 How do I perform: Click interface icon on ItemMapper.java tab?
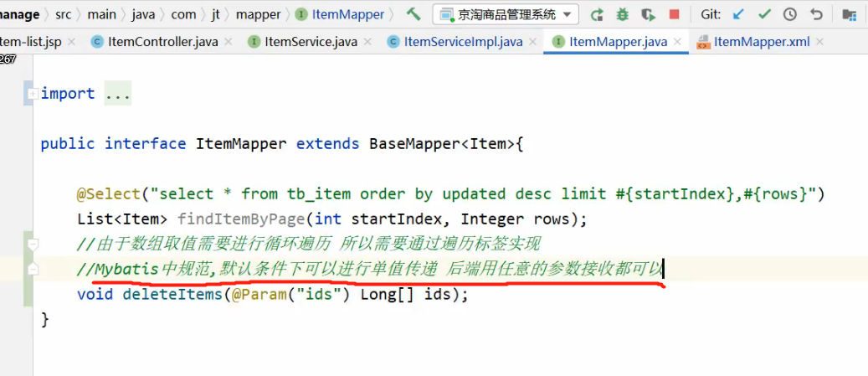pos(559,42)
